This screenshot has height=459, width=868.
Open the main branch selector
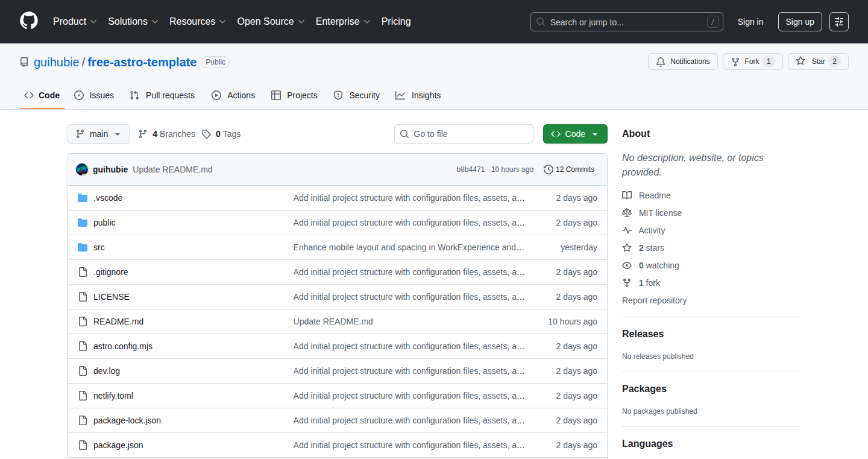point(99,134)
